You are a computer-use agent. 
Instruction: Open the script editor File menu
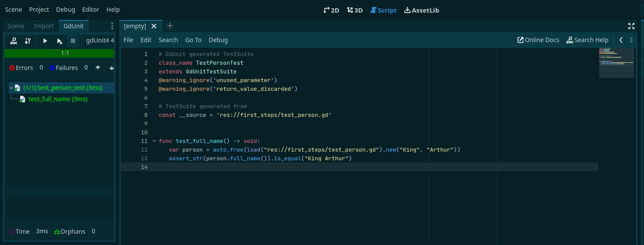pyautogui.click(x=128, y=40)
